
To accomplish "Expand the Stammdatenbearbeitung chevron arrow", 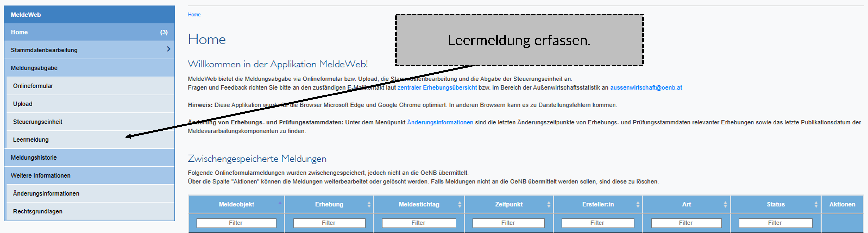I will pos(168,49).
